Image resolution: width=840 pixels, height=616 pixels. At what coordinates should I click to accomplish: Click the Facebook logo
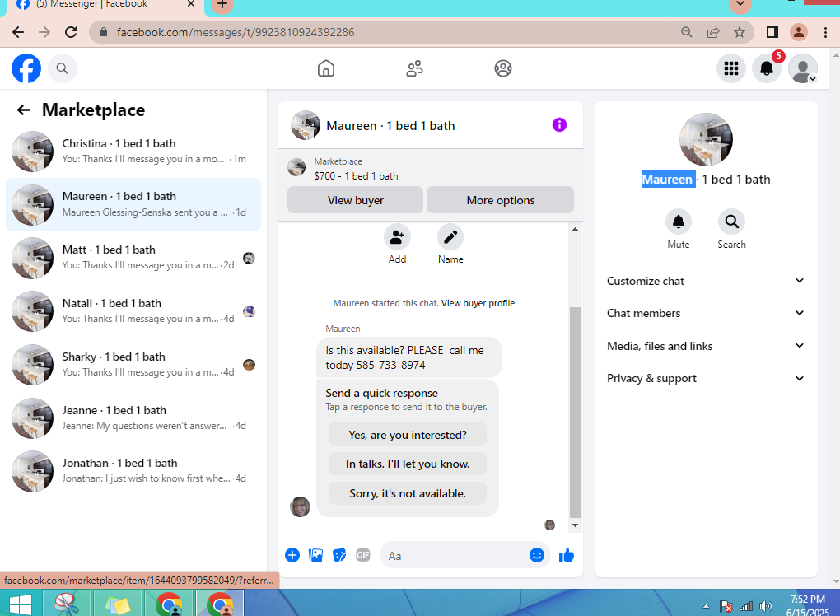[x=26, y=68]
